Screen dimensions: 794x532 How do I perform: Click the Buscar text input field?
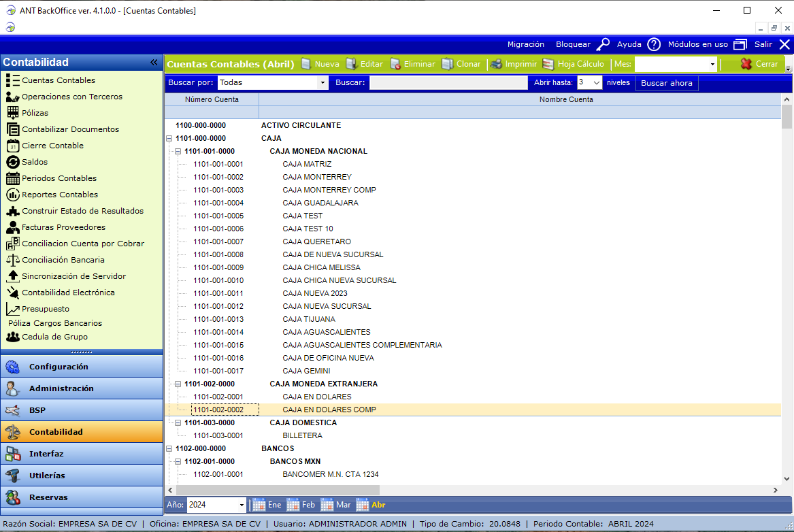click(449, 83)
